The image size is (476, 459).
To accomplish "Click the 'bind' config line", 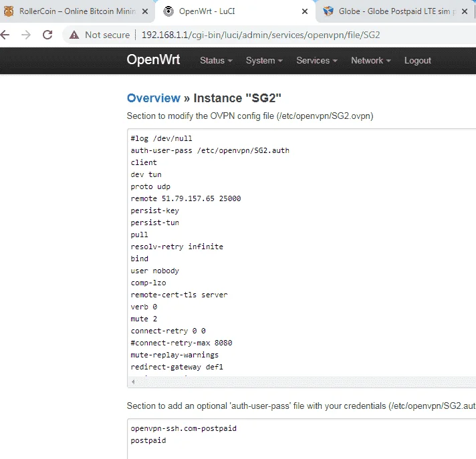I will (x=140, y=259).
